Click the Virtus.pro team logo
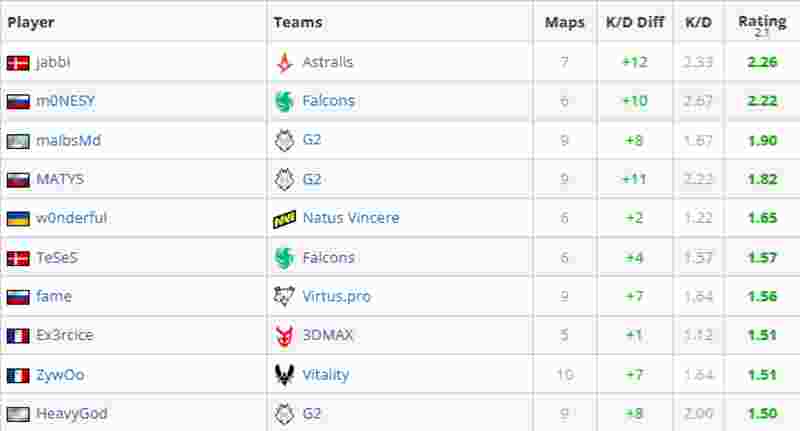 pyautogui.click(x=285, y=296)
